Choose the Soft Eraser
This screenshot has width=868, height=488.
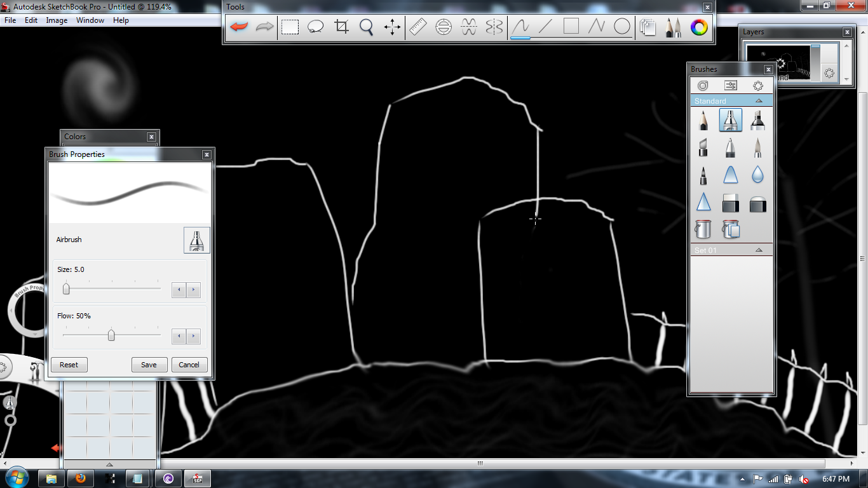[x=757, y=203]
